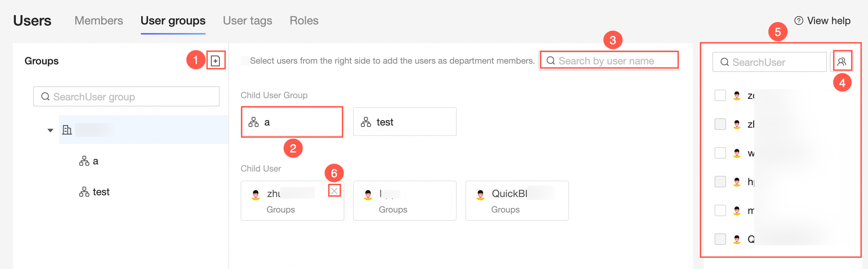
Task: Switch to the Members tab
Action: 99,21
